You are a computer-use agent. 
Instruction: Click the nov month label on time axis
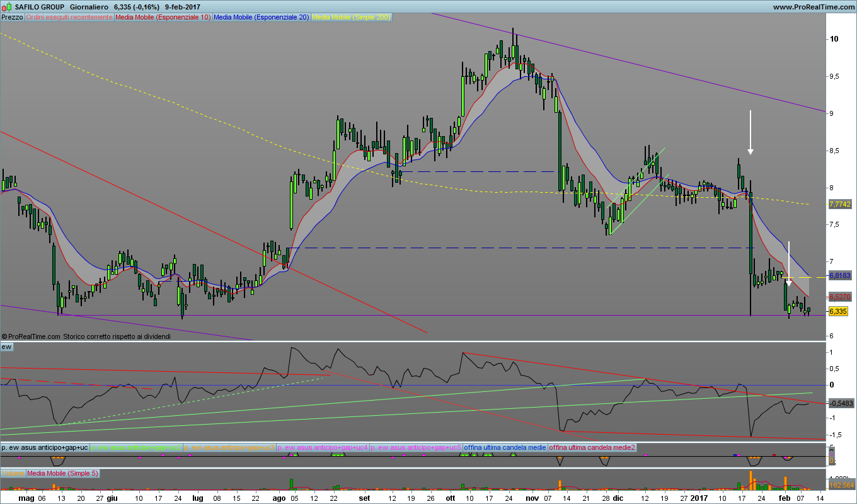(532, 498)
